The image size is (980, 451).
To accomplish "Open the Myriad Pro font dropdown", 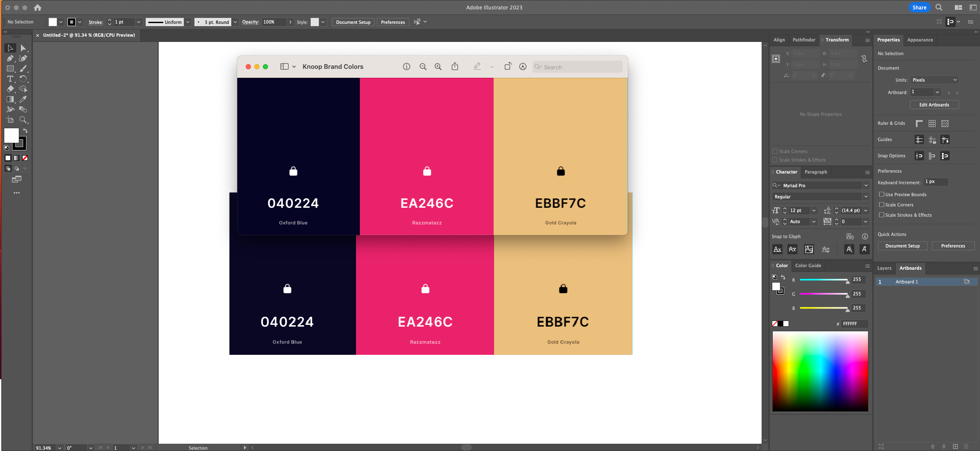I will pos(866,185).
